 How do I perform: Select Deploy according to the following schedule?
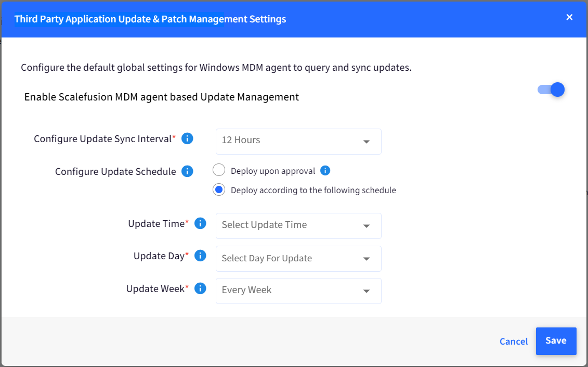[219, 189]
